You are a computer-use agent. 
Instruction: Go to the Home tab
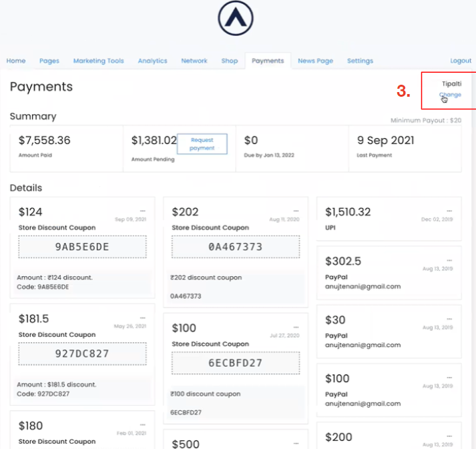click(16, 61)
